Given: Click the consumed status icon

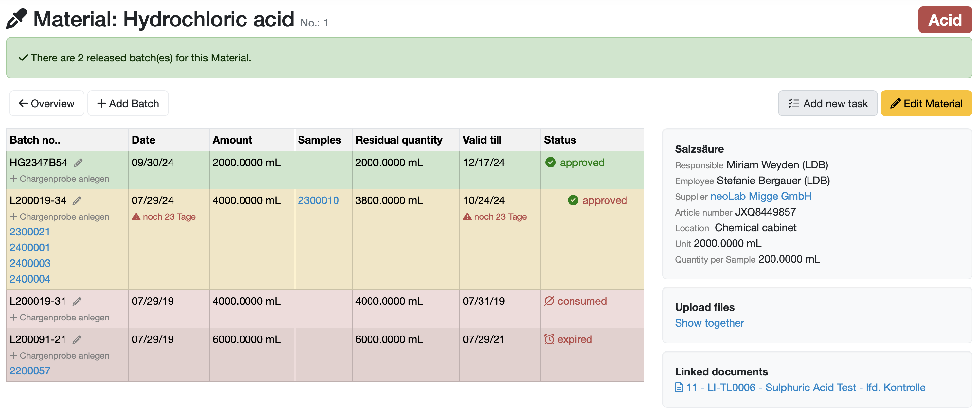Looking at the screenshot, I should click(549, 301).
